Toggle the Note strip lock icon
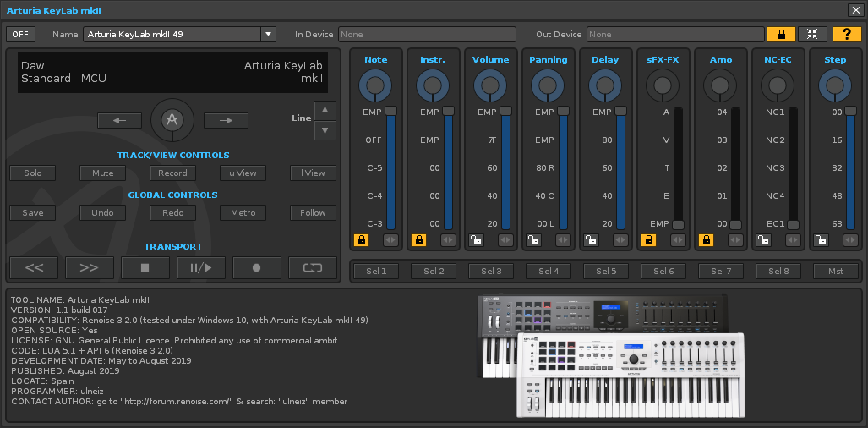868x428 pixels. (x=362, y=240)
